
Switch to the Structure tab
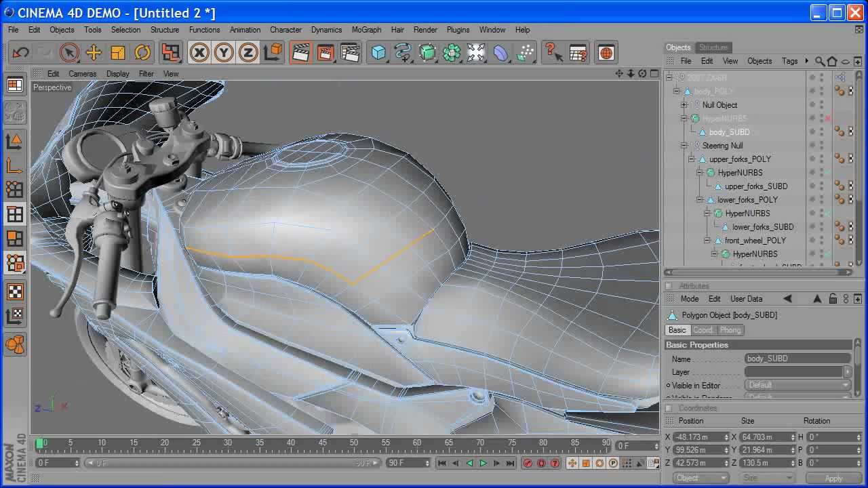pos(713,47)
